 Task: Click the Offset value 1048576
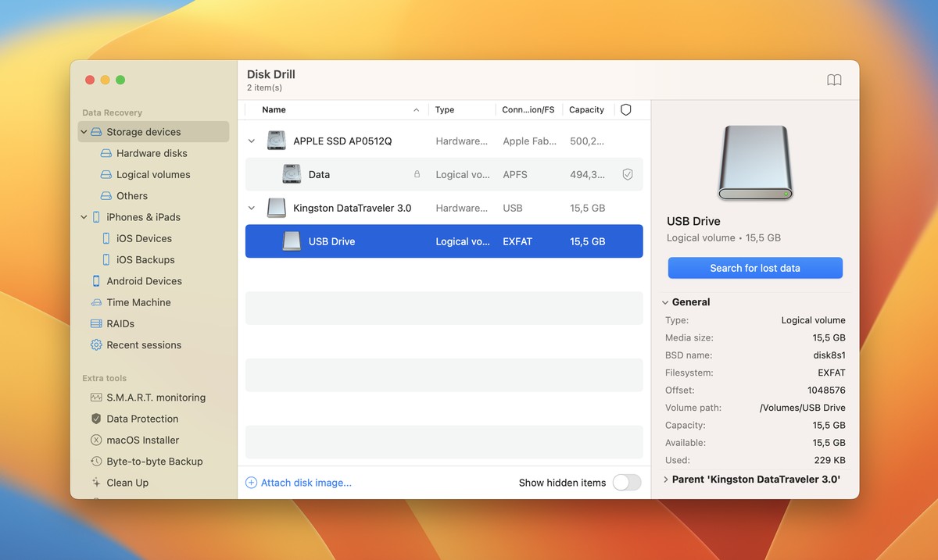[826, 391]
